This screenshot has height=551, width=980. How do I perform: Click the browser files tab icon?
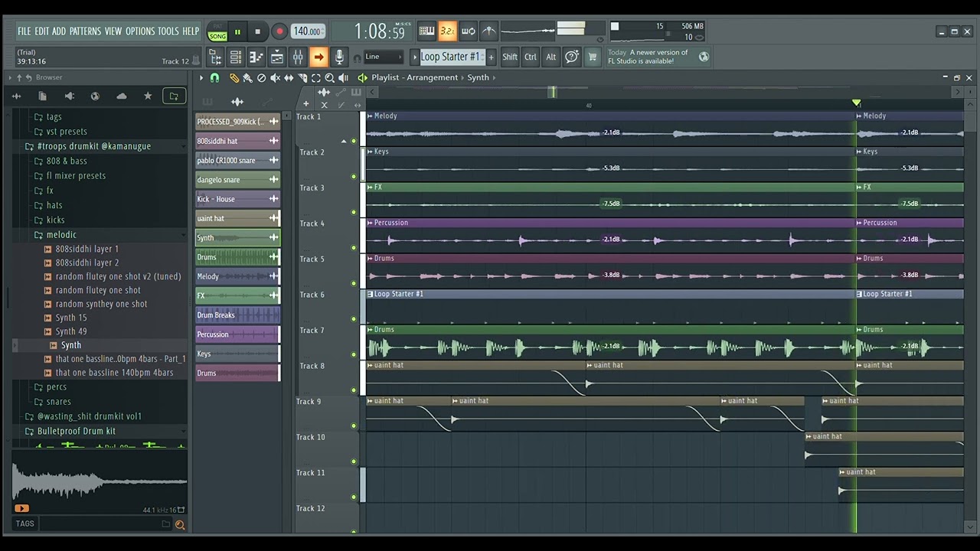(x=42, y=96)
